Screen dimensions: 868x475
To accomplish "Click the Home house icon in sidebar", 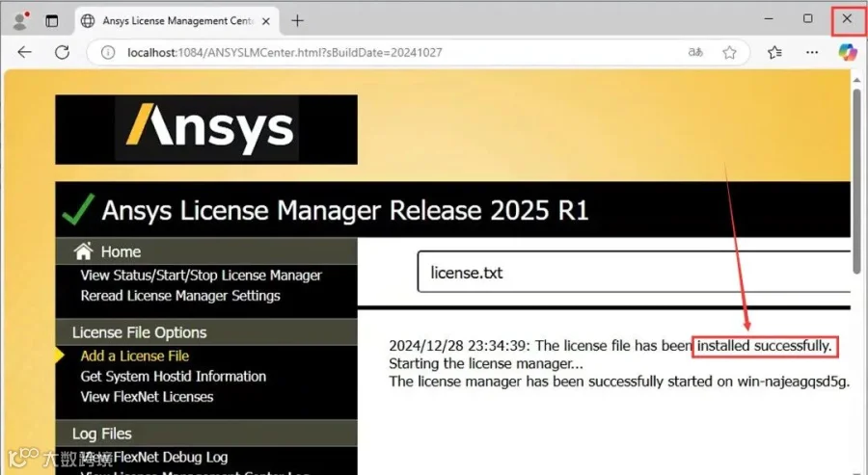I will [84, 251].
